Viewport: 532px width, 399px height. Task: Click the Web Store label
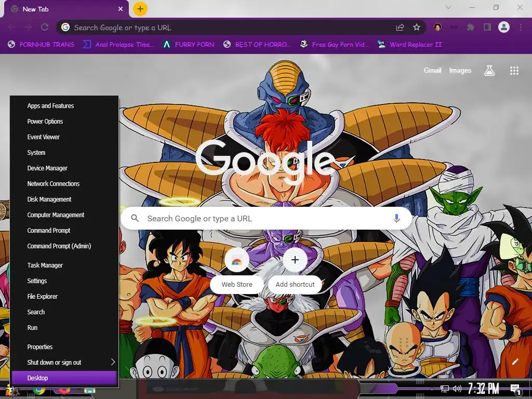click(237, 284)
